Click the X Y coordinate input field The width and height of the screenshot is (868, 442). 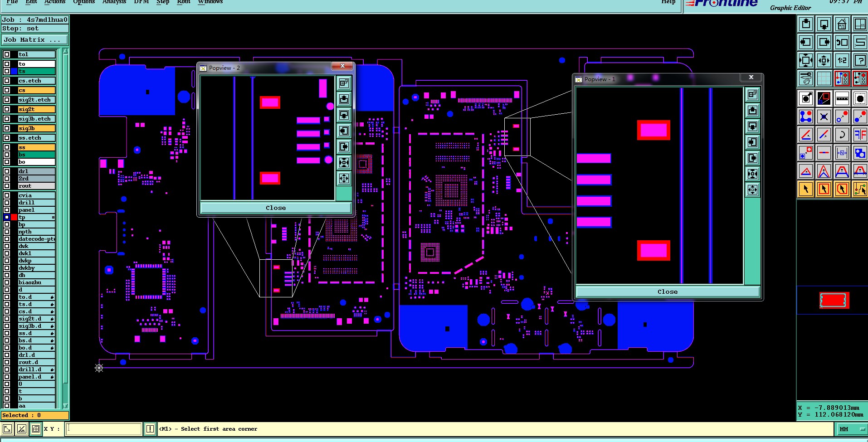(x=104, y=428)
